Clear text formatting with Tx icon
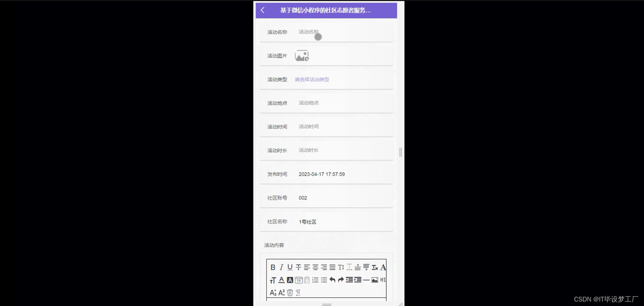Image resolution: width=644 pixels, height=306 pixels. [x=375, y=267]
